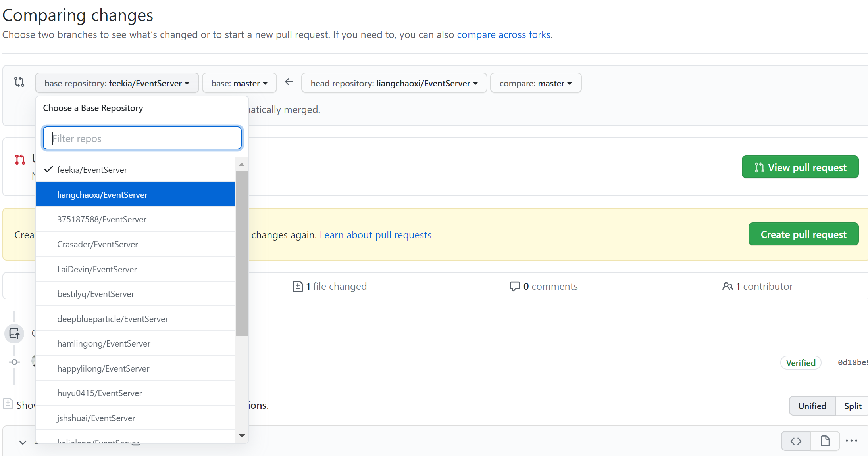
Task: Open the compare: master branch dropdown
Action: 535,83
